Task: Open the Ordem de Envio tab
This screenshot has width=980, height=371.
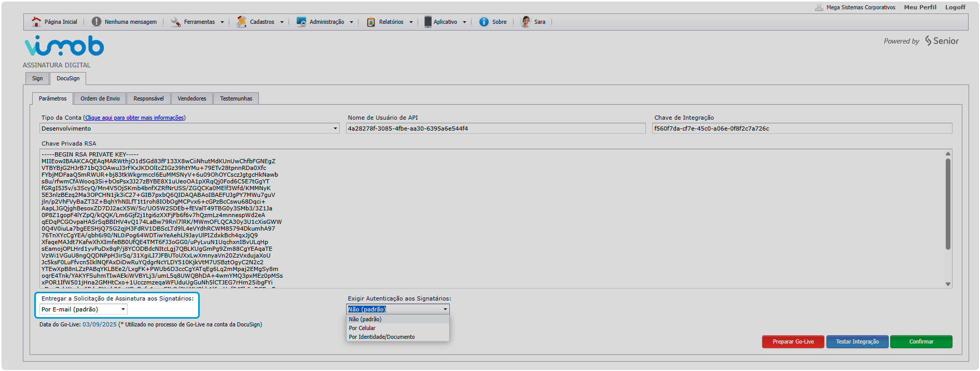Action: click(100, 98)
